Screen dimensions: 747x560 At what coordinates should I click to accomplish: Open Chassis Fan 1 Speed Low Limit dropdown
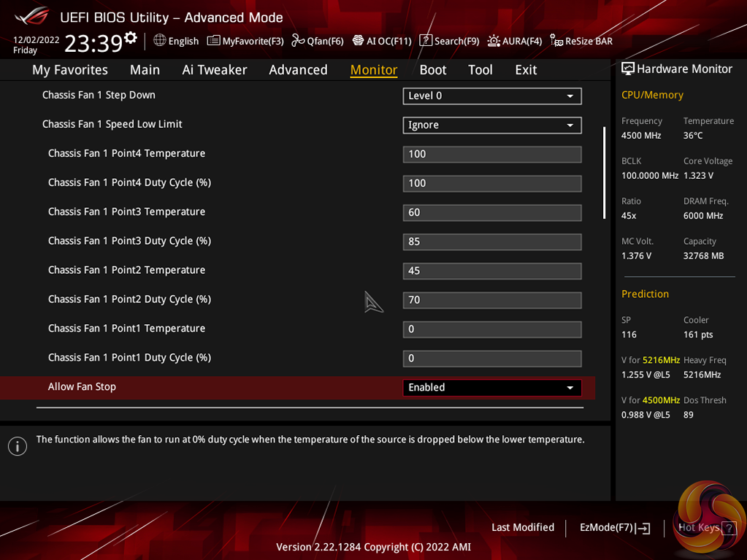492,126
